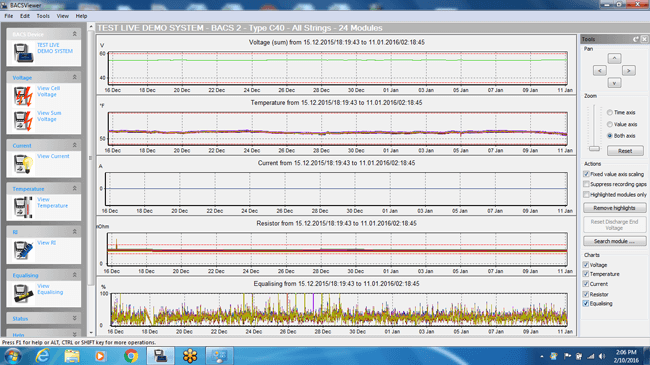The height and width of the screenshot is (365, 650).
Task: Collapse the Temperature sidebar section
Action: coord(75,188)
